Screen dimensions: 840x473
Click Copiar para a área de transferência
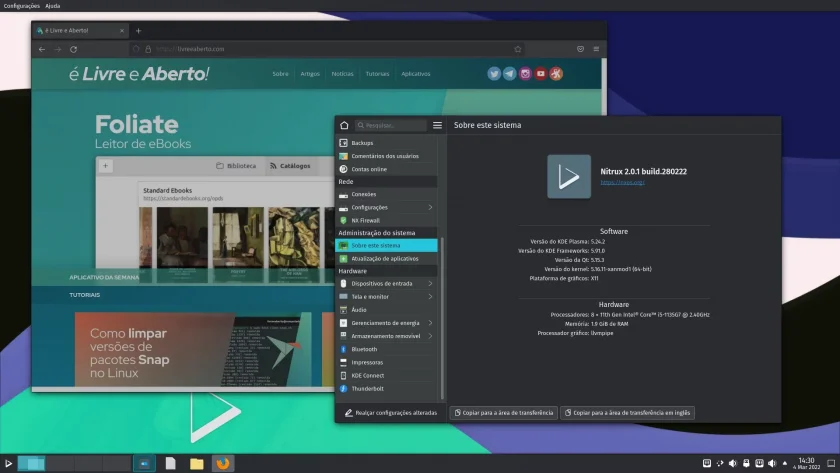[x=504, y=413]
